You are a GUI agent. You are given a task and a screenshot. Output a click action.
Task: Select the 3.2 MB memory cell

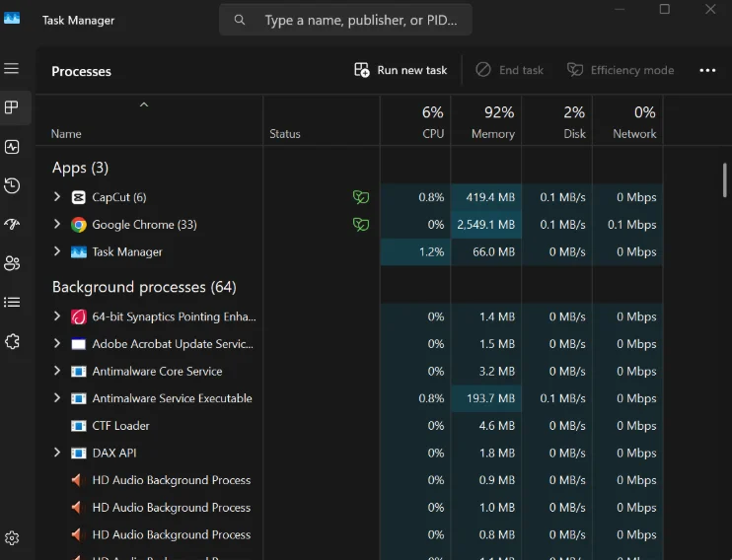(486, 371)
